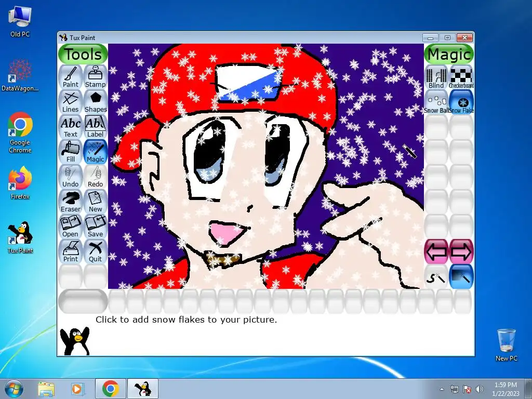
Task: Activate the Label tool
Action: (96, 127)
